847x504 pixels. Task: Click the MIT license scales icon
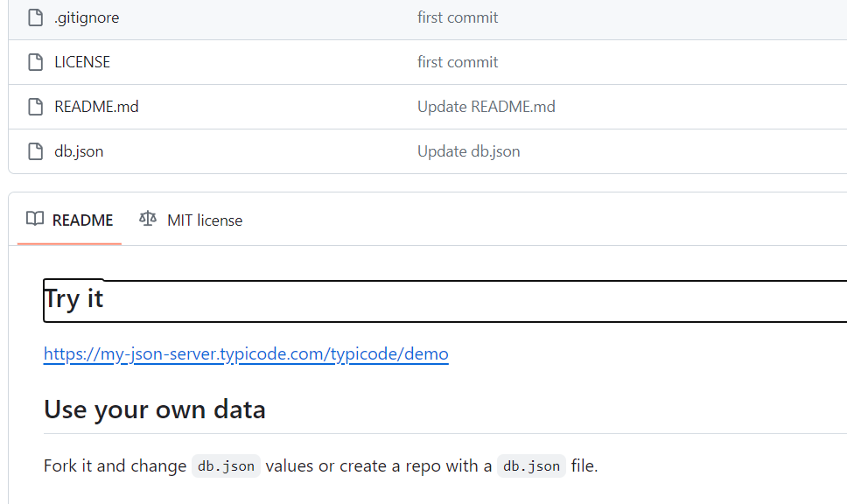point(148,219)
